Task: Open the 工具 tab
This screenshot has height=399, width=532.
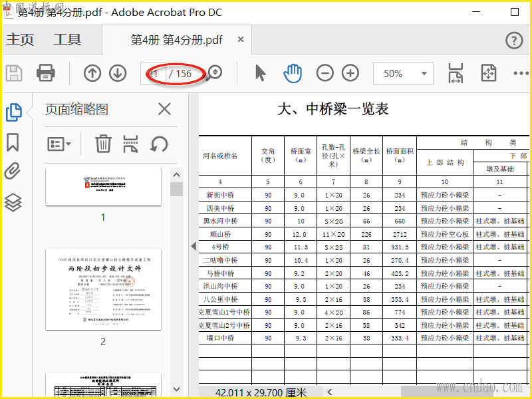Action: (67, 40)
